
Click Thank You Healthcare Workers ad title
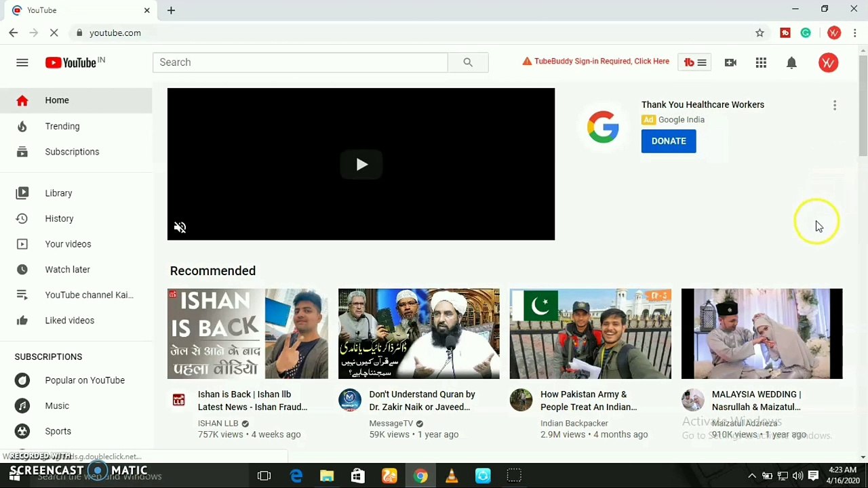click(x=703, y=104)
